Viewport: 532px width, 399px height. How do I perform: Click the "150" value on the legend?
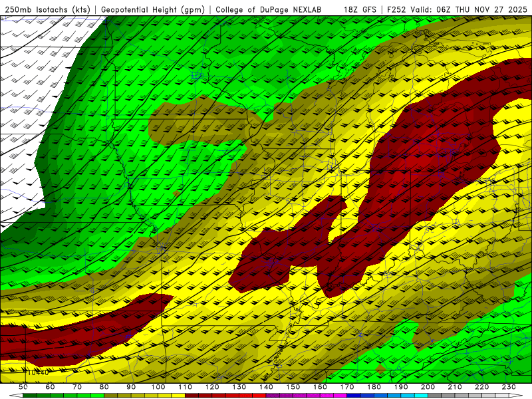[x=293, y=387]
